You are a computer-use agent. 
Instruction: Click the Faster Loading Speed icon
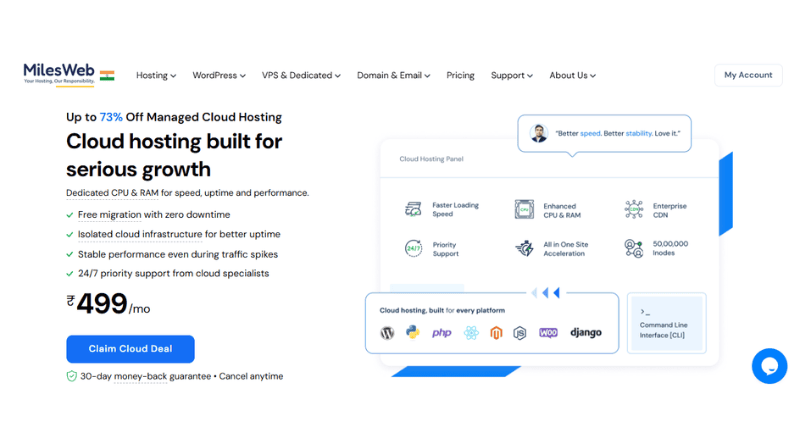point(413,209)
